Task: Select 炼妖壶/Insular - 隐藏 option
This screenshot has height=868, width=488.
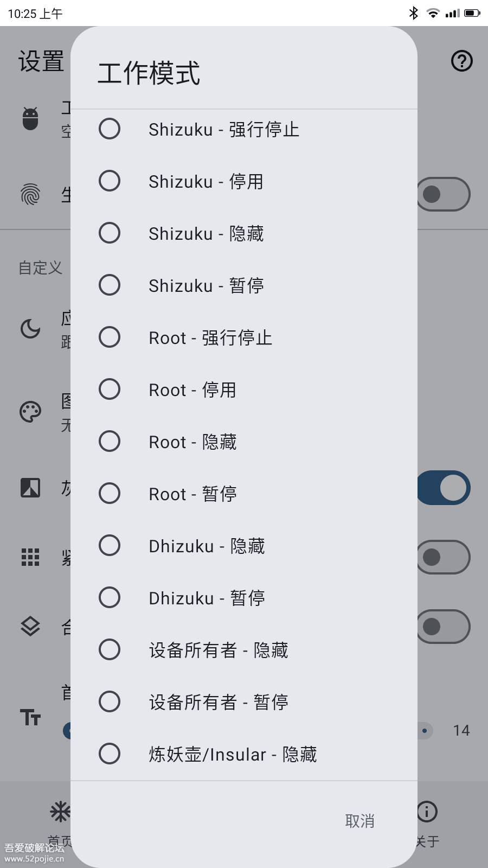Action: coord(110,754)
